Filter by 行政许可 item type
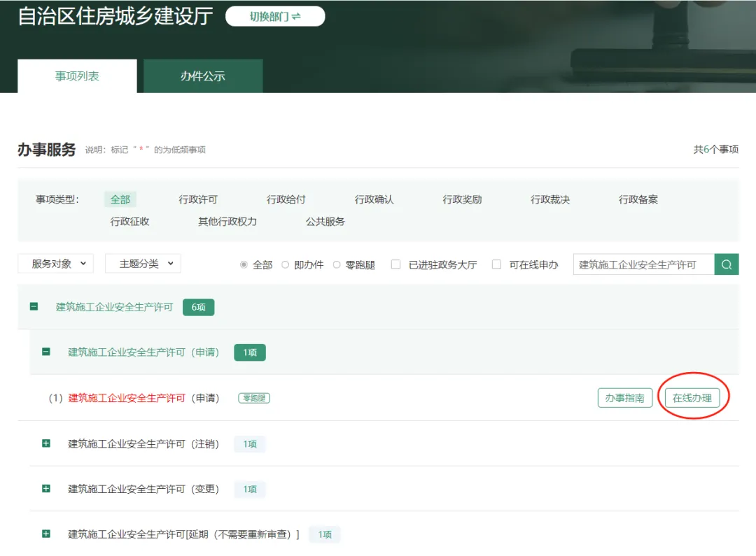Viewport: 756px width, 556px height. coord(198,199)
